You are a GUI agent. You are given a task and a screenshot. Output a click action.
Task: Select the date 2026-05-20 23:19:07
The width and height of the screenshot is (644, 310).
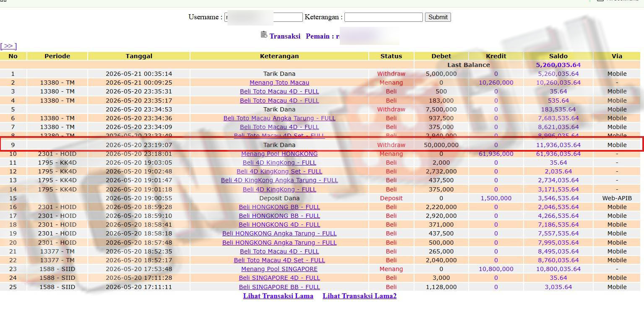point(139,145)
